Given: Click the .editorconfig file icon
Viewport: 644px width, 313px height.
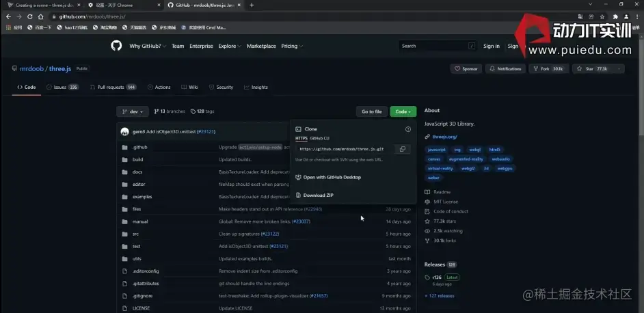Looking at the screenshot, I should [125, 271].
